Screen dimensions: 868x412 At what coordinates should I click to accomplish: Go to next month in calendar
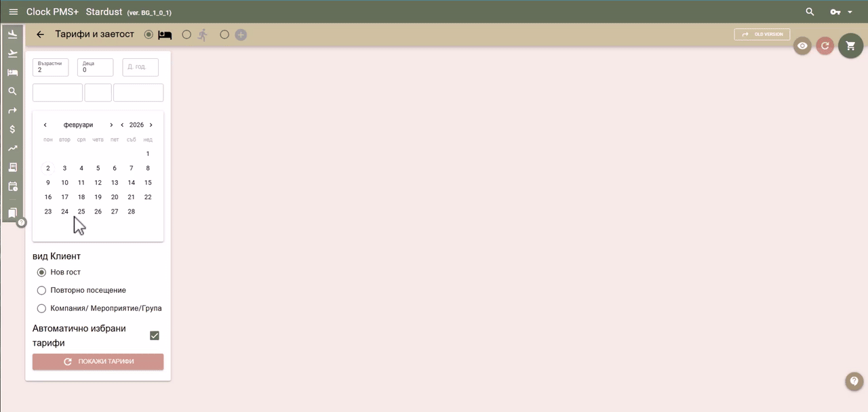click(111, 125)
